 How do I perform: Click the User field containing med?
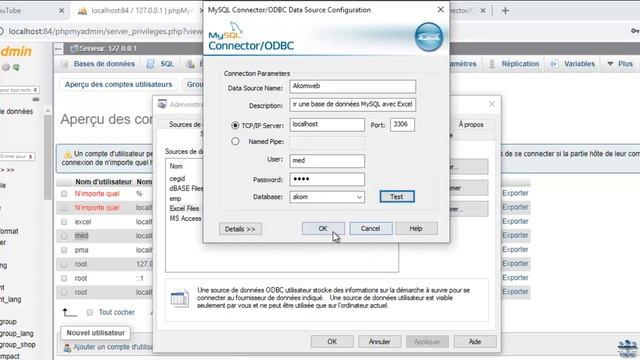[327, 161]
